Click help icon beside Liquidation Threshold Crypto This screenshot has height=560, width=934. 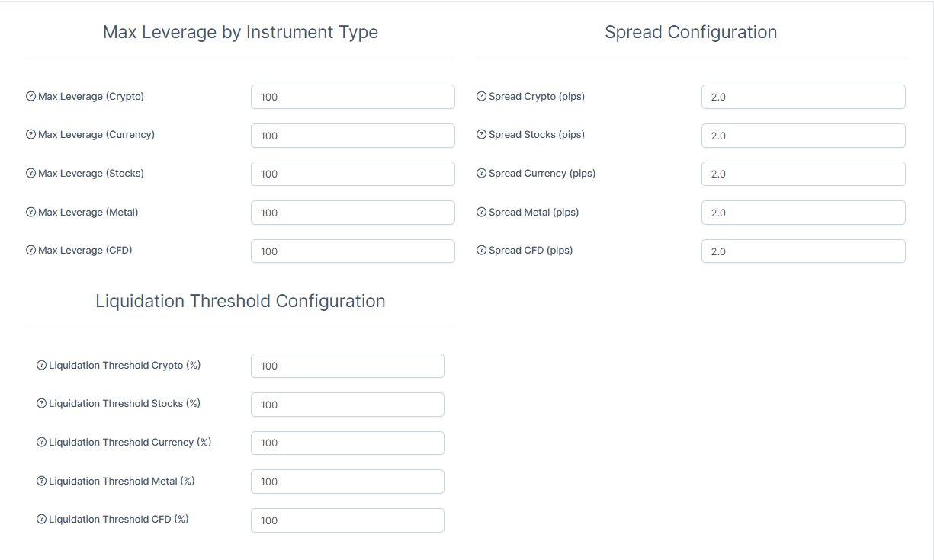(x=42, y=366)
